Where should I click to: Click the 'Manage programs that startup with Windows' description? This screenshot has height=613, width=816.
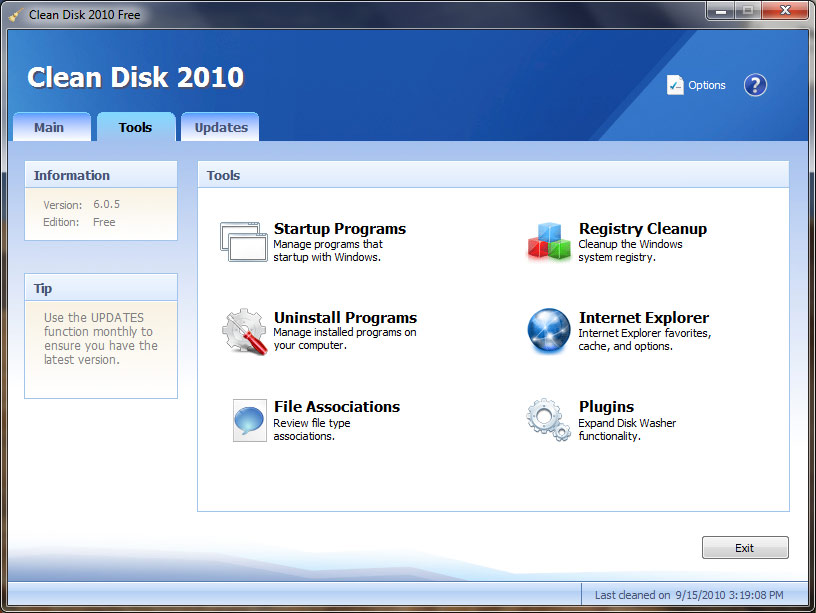pyautogui.click(x=328, y=250)
